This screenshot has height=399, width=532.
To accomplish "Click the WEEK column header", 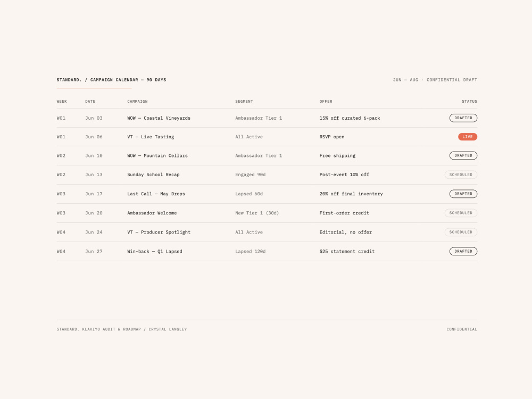I will (x=62, y=102).
